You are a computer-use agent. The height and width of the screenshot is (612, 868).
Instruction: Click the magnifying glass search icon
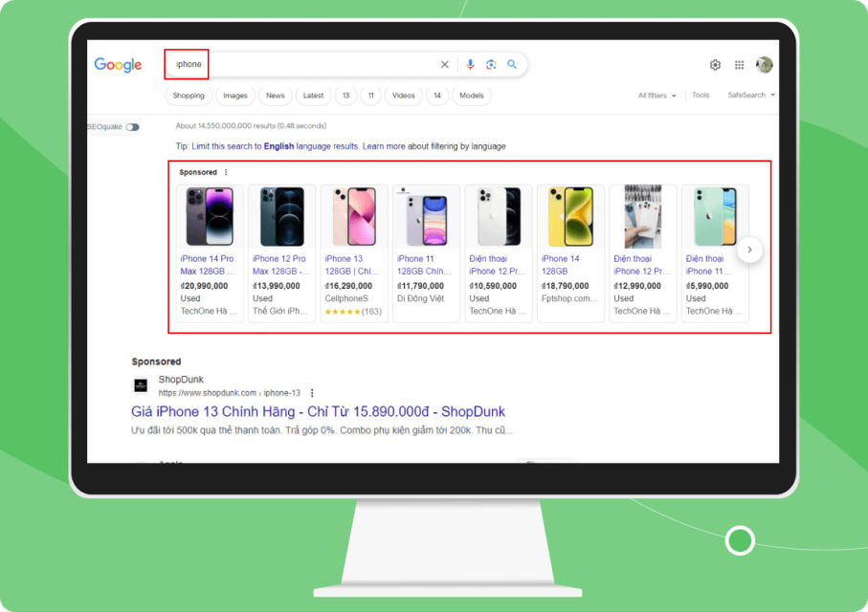click(x=512, y=64)
